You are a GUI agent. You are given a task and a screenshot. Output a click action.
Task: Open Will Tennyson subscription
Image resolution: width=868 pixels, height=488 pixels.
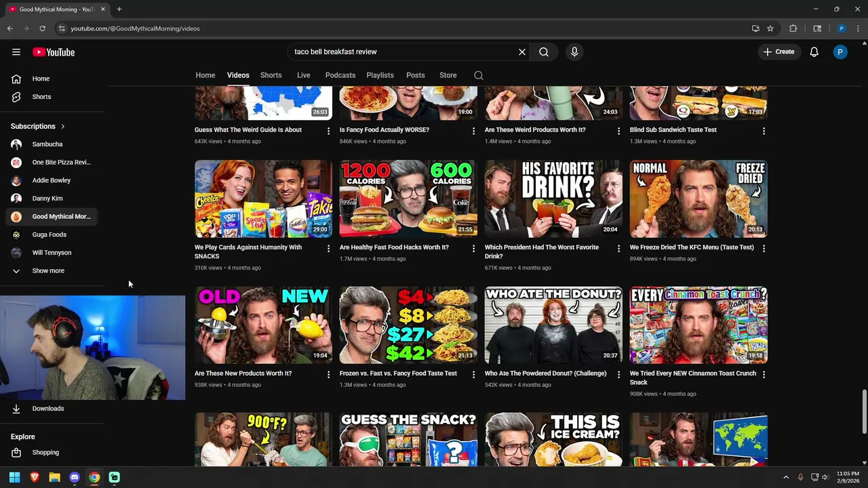coord(52,253)
